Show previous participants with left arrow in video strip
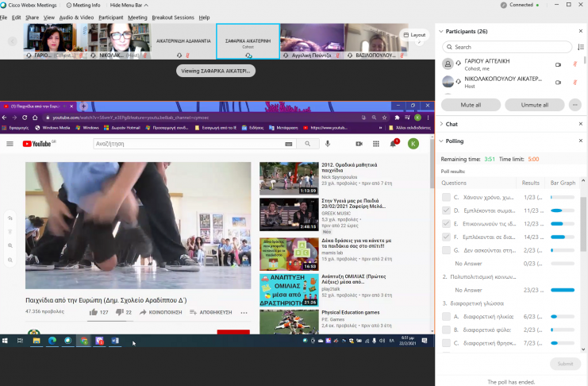 (13, 41)
